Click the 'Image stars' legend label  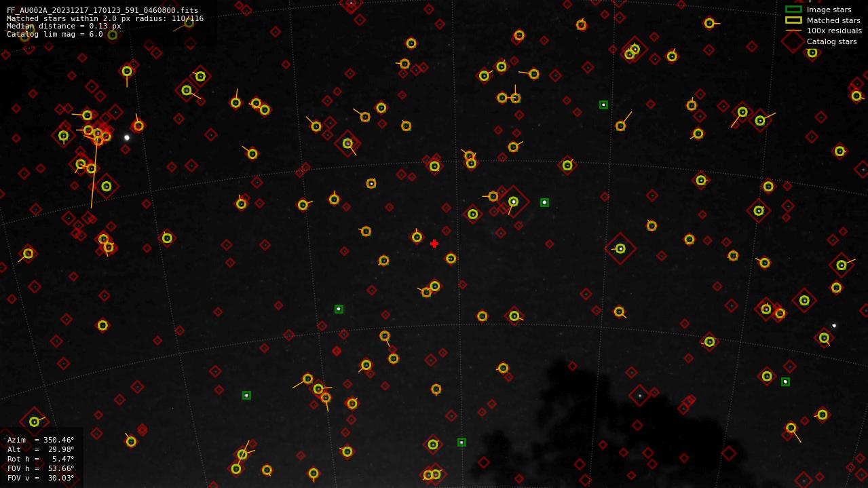[x=829, y=10]
